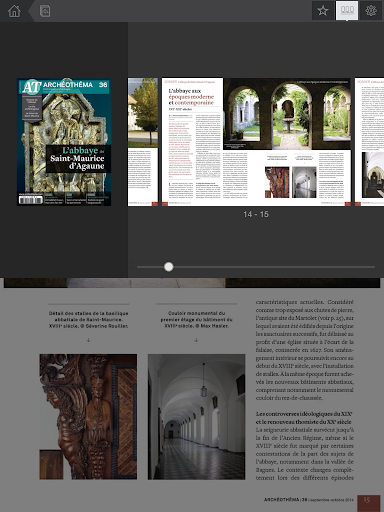Open settings gear icon
This screenshot has width=384, height=512.
(371, 11)
